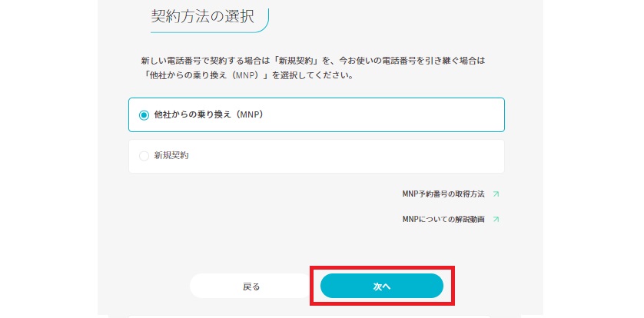Click empty area inside the highlighted MNP option card
Image resolution: width=644 pixels, height=318 pixels.
[x=382, y=115]
